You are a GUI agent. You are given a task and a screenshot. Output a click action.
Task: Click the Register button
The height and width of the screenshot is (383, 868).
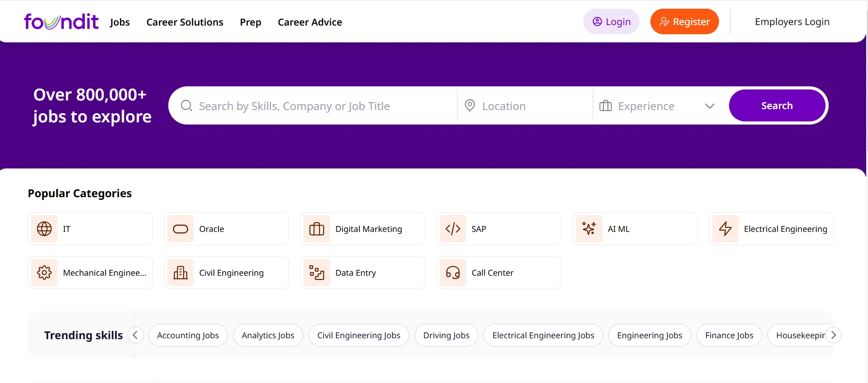(x=685, y=21)
